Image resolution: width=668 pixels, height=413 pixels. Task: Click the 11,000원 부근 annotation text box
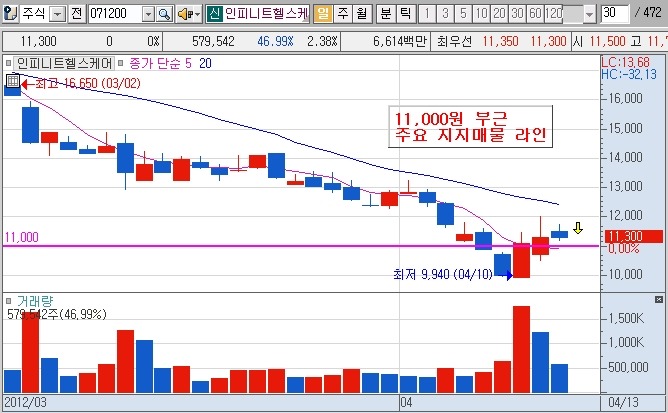pyautogui.click(x=471, y=127)
